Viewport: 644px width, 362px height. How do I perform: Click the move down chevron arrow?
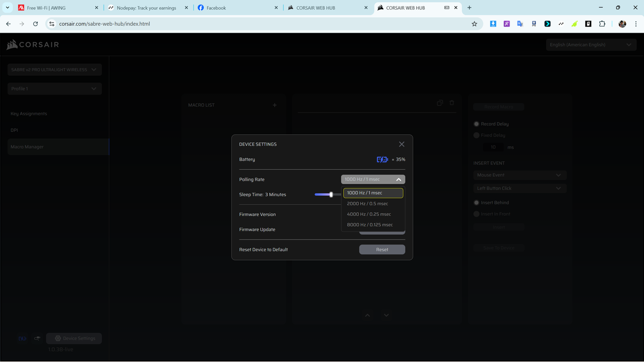(x=386, y=315)
